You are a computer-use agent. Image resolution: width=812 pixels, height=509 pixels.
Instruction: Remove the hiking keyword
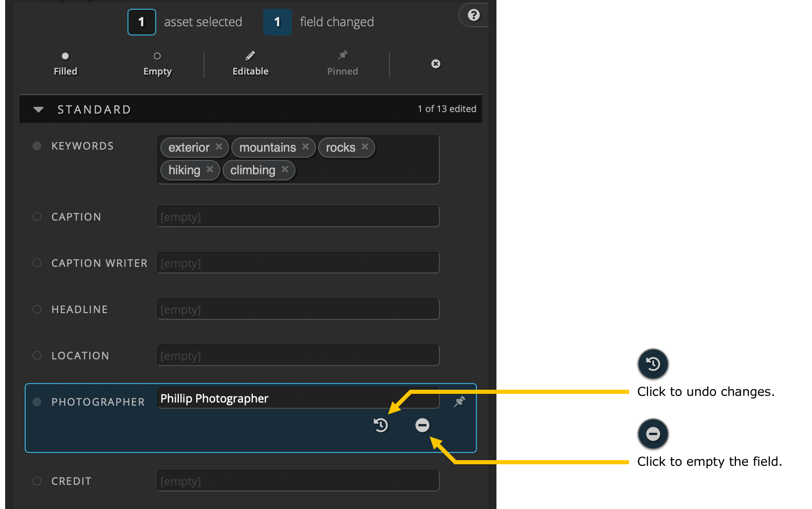210,169
